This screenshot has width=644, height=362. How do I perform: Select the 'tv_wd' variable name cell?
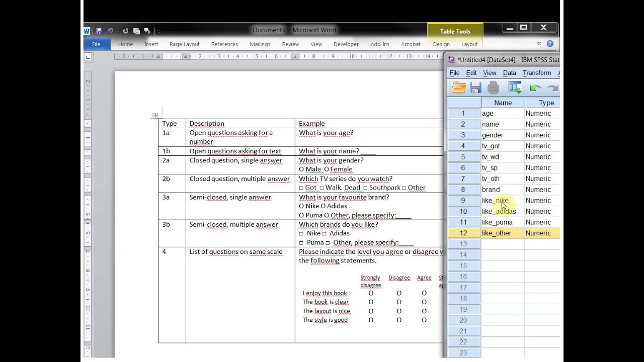point(503,157)
